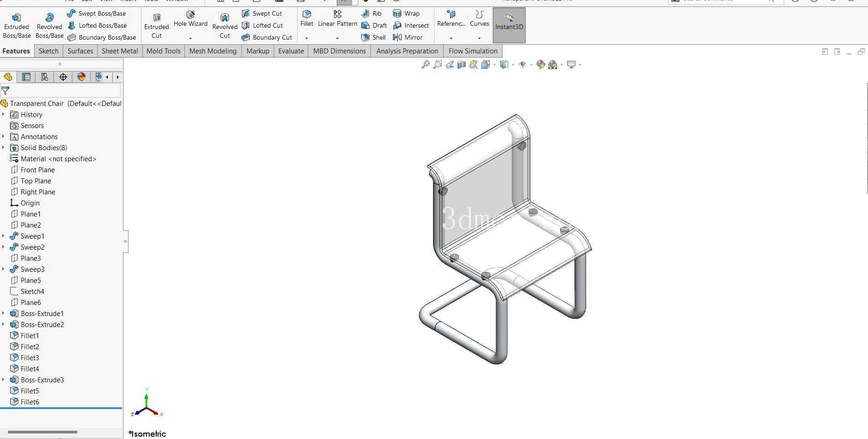Viewport: 868px width, 439px height.
Task: Expand the Sweep1 feature
Action: 4,236
